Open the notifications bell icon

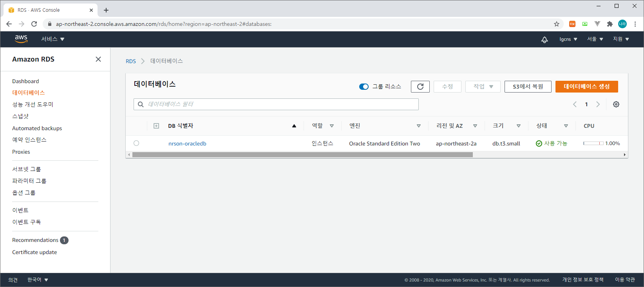click(x=545, y=39)
